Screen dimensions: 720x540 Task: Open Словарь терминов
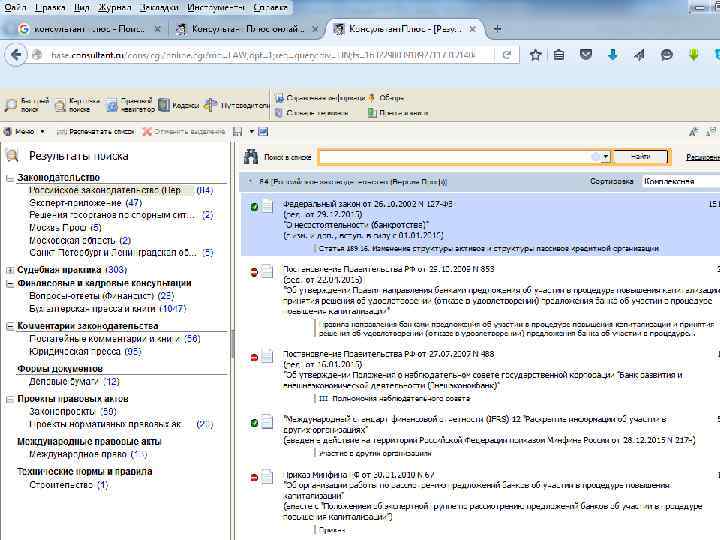click(312, 112)
